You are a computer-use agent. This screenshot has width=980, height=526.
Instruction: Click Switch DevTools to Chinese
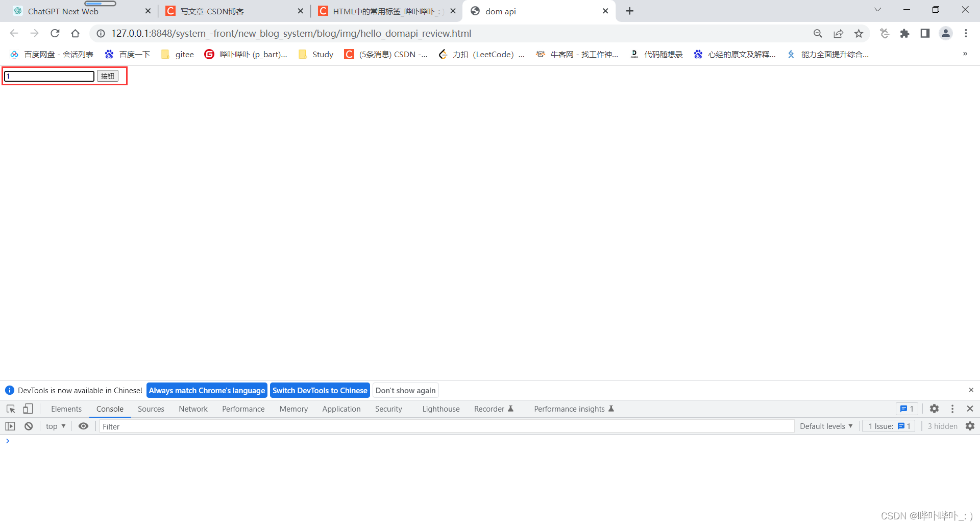coord(320,390)
